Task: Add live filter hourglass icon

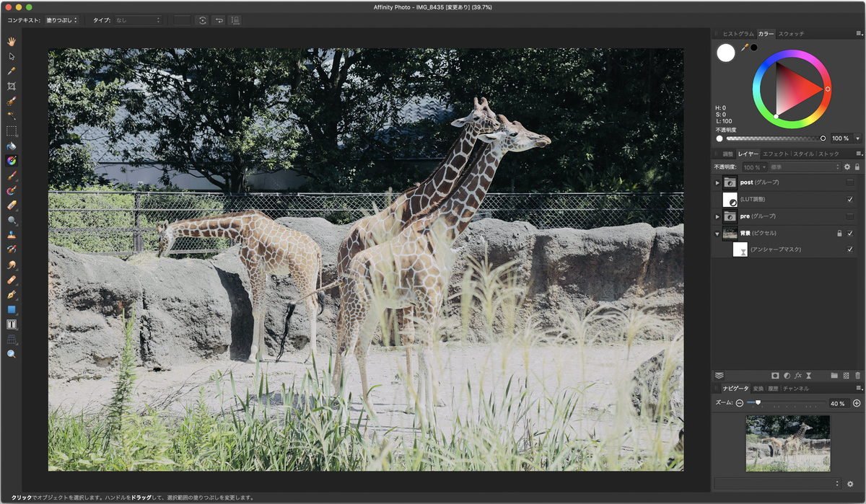Action: pyautogui.click(x=809, y=376)
